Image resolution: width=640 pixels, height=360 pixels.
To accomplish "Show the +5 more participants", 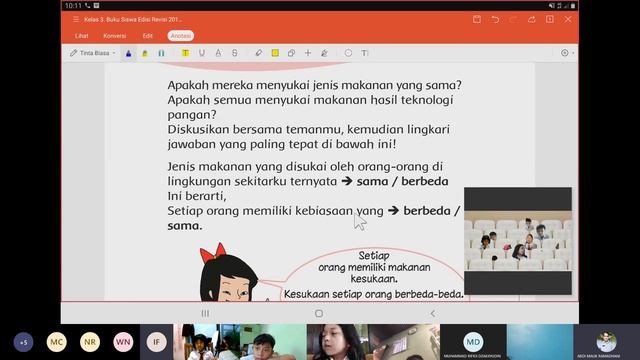I will coord(23,342).
